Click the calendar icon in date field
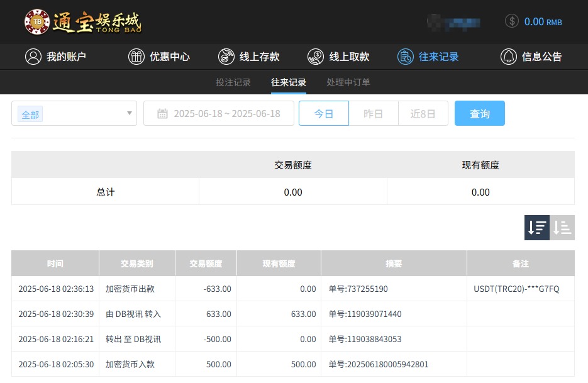588x383 pixels. tap(162, 114)
